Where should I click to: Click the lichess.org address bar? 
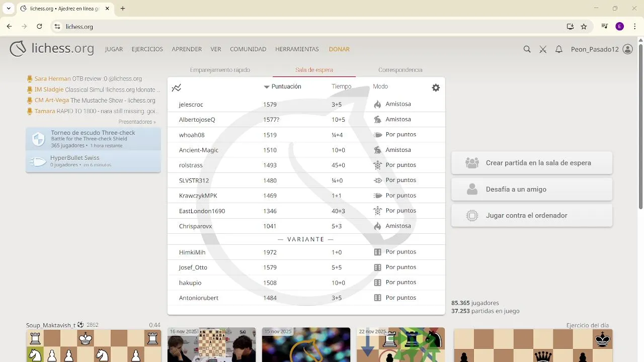pyautogui.click(x=307, y=27)
